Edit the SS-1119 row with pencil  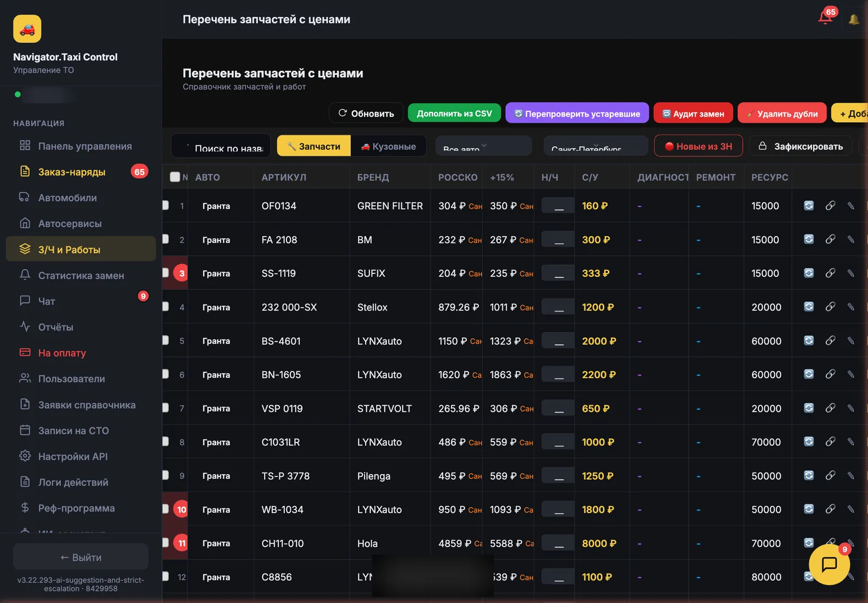tap(851, 273)
